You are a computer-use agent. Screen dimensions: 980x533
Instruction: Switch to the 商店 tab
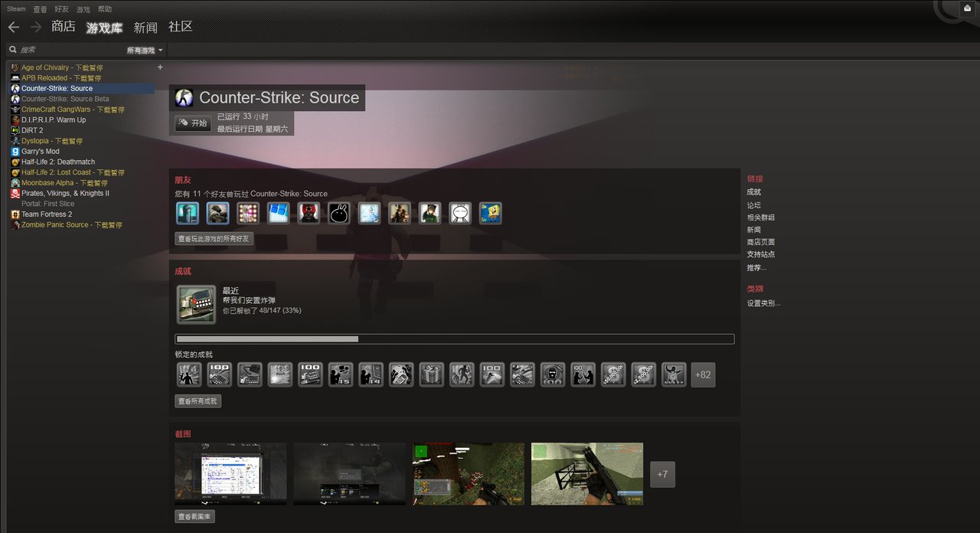click(x=64, y=27)
